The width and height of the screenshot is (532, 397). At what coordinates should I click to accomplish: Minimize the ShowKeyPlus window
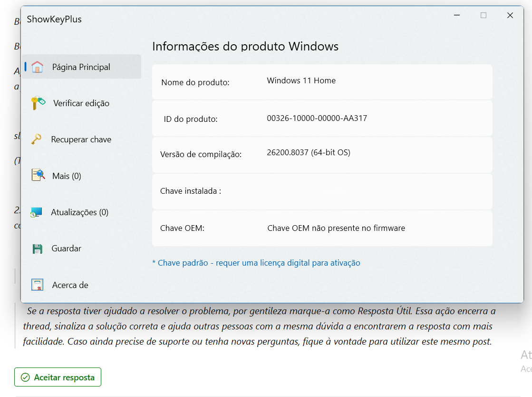(x=457, y=15)
